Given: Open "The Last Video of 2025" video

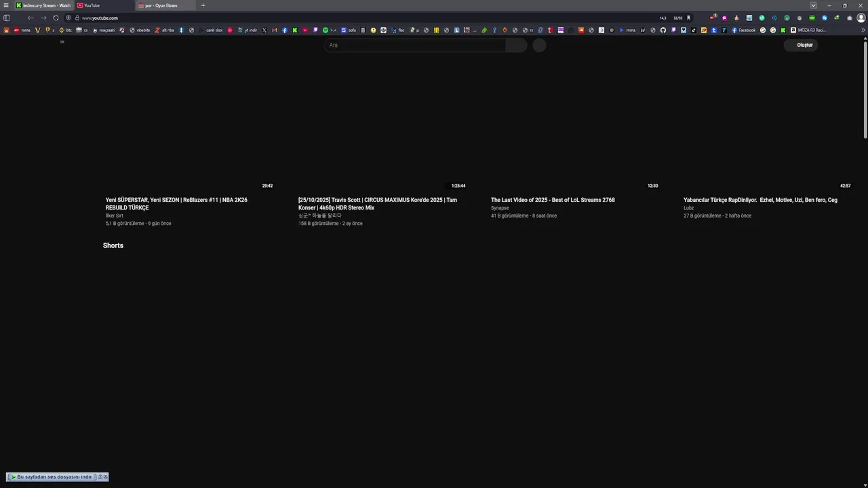Looking at the screenshot, I should point(553,200).
